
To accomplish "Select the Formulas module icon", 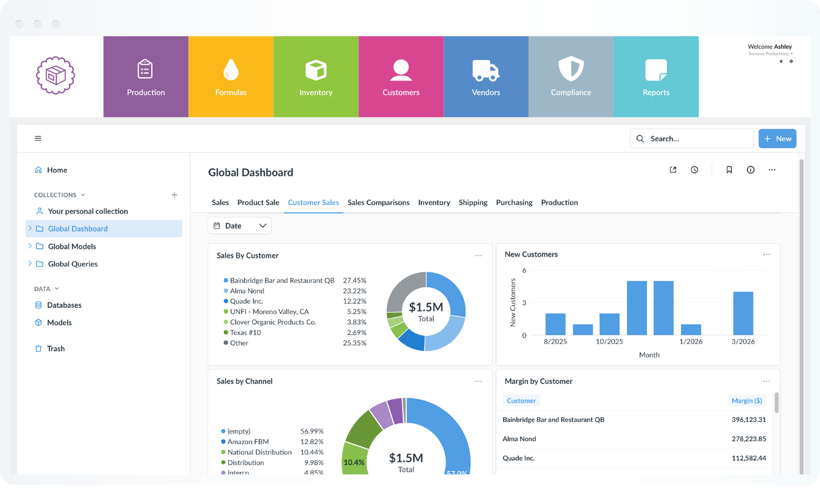I will (231, 70).
